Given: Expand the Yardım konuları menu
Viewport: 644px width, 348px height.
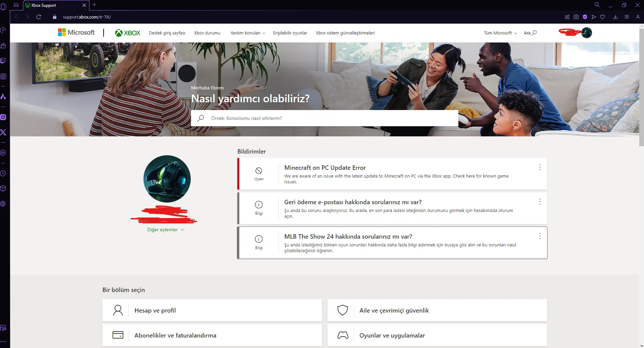Looking at the screenshot, I should tap(248, 33).
